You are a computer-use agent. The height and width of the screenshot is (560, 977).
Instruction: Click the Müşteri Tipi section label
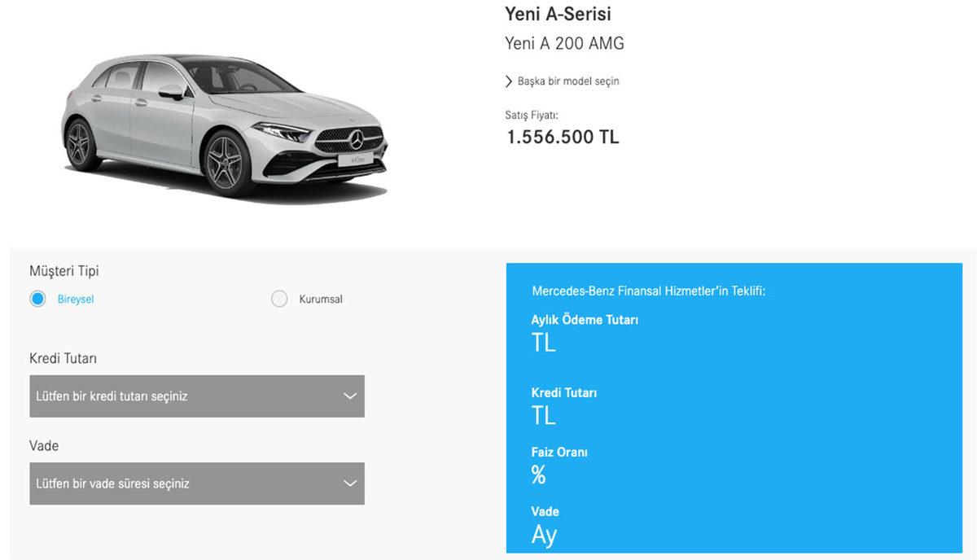click(x=64, y=270)
